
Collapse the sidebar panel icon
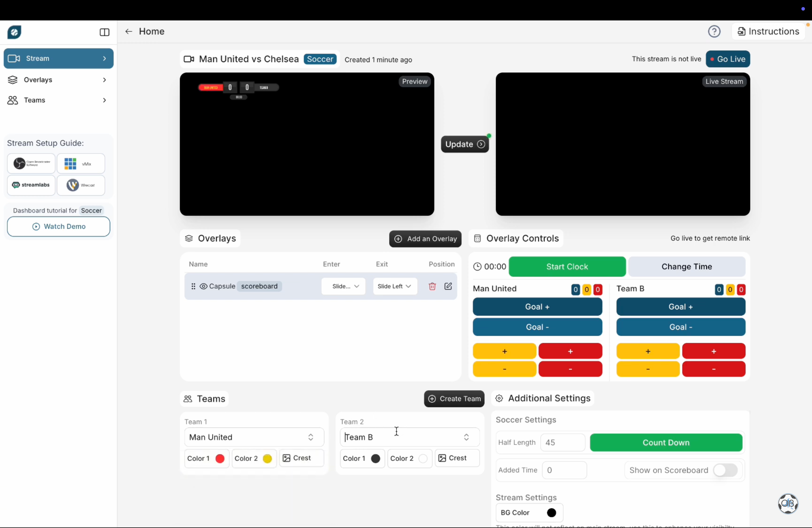click(104, 32)
